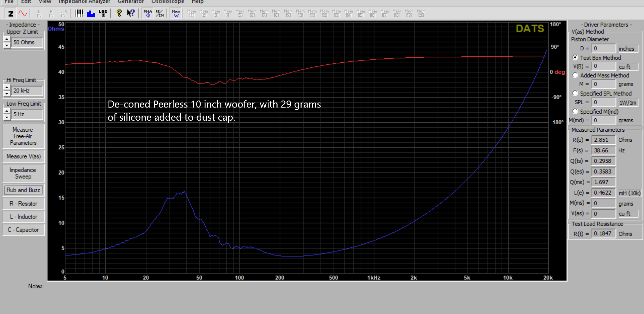Select the Mem 3 memory slot icon

(x=216, y=14)
